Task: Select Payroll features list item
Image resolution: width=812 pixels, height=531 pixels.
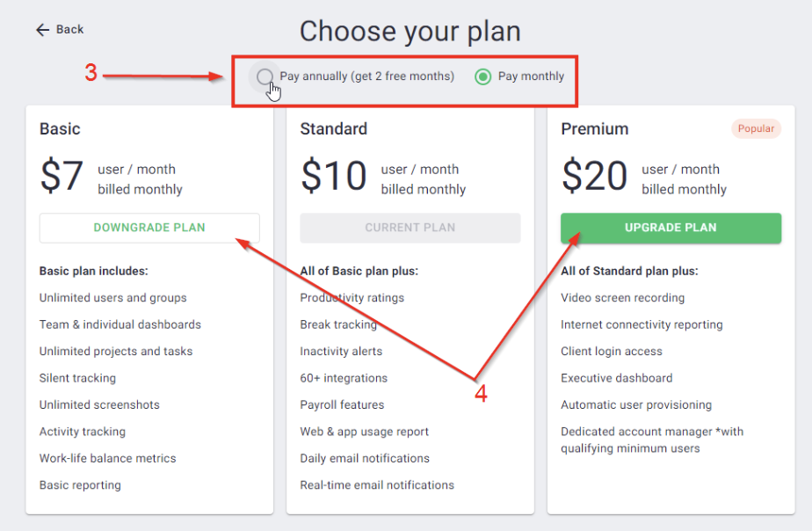Action: (342, 404)
